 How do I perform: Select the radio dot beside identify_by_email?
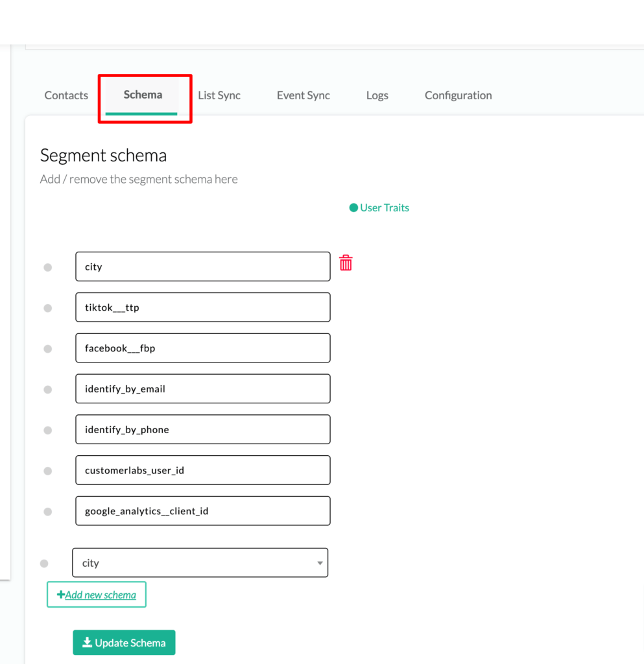(48, 389)
